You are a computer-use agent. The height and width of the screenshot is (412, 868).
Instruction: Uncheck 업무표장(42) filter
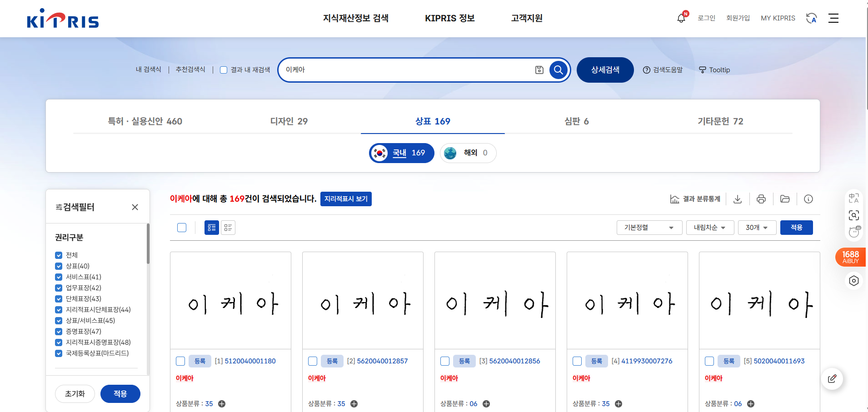pyautogui.click(x=59, y=288)
